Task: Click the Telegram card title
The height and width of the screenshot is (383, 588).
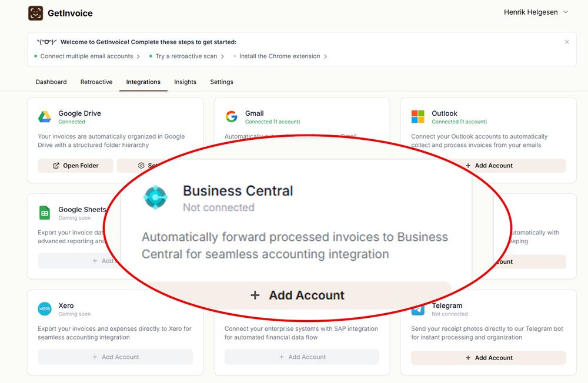Action: click(x=447, y=305)
